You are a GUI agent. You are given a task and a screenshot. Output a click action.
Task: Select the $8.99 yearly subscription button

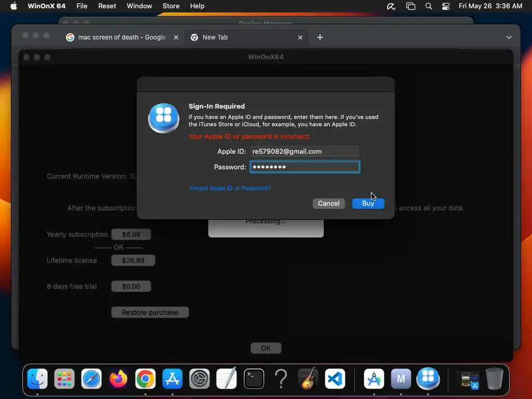131,234
